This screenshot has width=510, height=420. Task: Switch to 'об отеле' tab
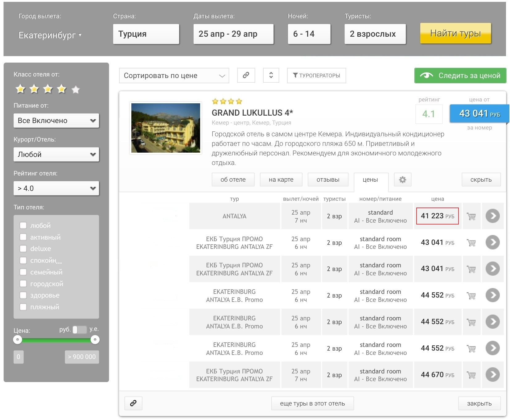coord(233,179)
